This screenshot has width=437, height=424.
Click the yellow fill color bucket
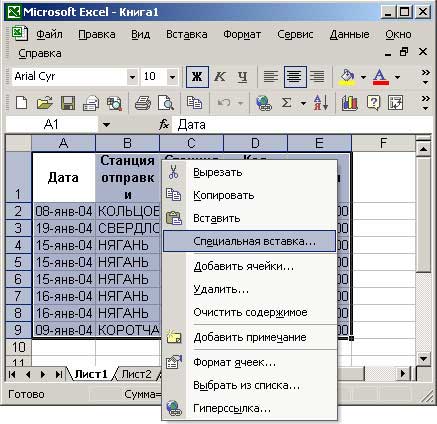click(x=348, y=77)
